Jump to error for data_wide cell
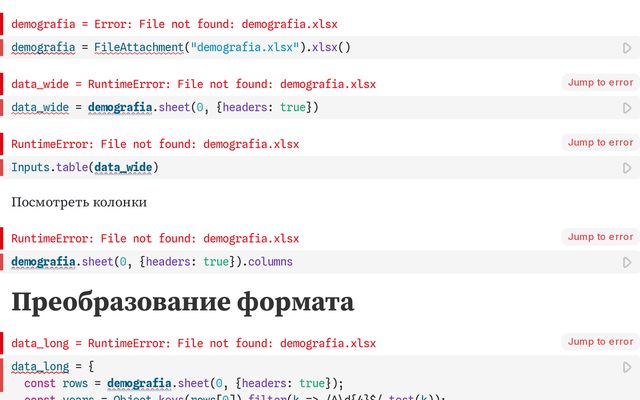Viewport: 640px width, 400px height. (600, 82)
